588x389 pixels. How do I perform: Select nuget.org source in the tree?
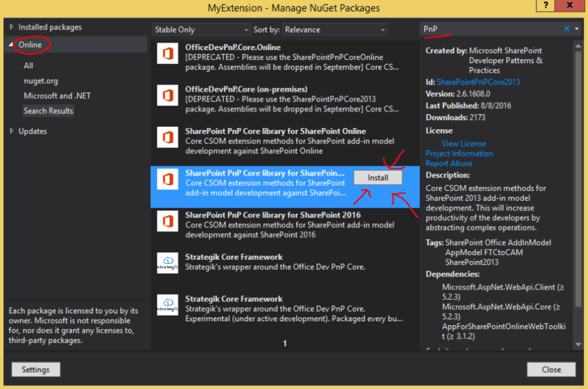tap(41, 81)
